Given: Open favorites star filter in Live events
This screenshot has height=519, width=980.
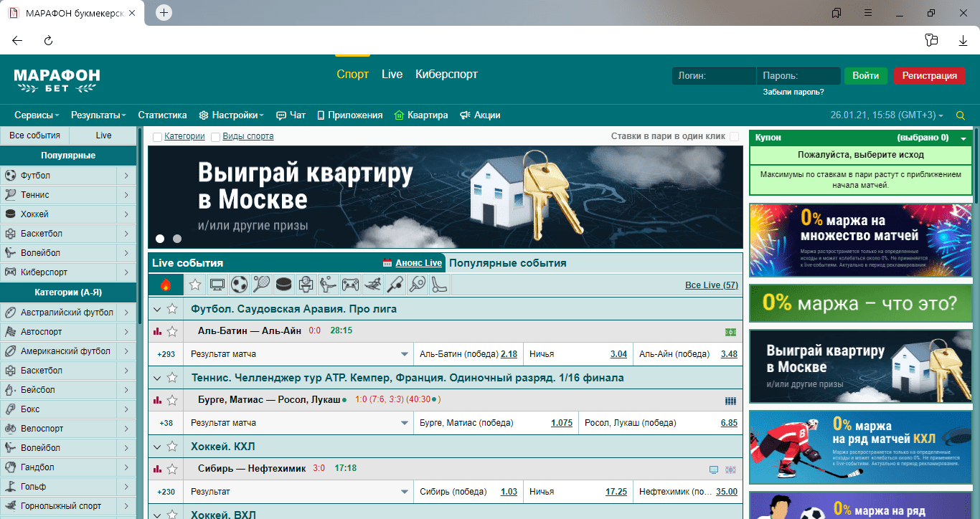Looking at the screenshot, I should click(195, 285).
